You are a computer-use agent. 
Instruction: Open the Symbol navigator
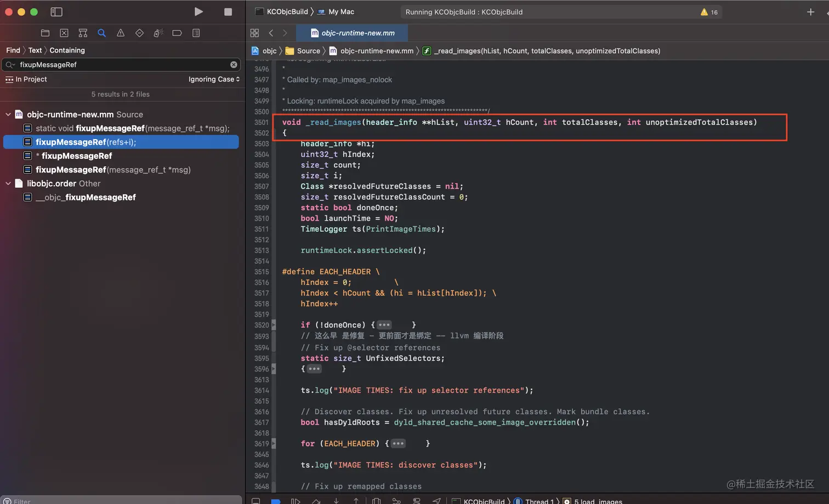(x=83, y=33)
